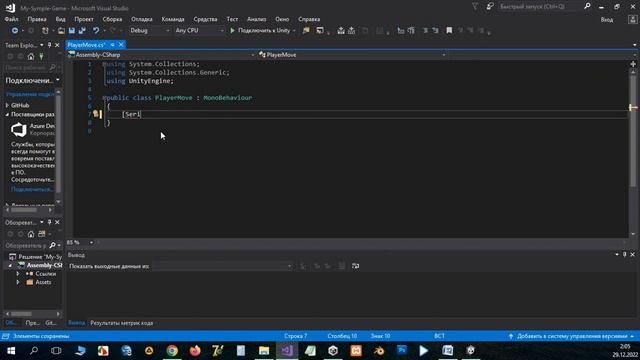640x360 pixels.
Task: Expand the GitHub section in Team Explorer
Action: 7,105
